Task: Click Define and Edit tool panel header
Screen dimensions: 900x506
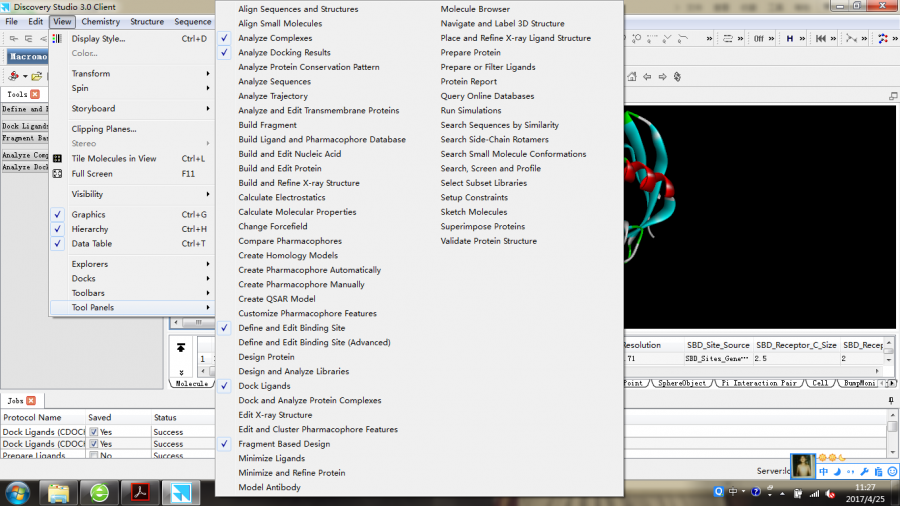Action: [x=25, y=109]
